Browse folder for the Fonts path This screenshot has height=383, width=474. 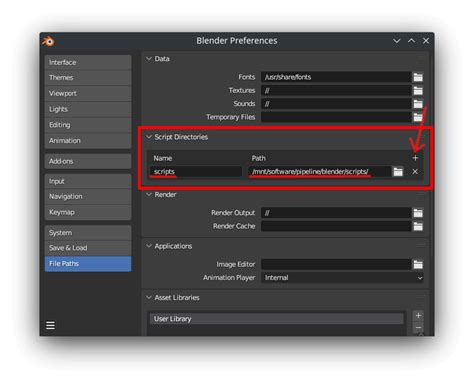coord(418,77)
